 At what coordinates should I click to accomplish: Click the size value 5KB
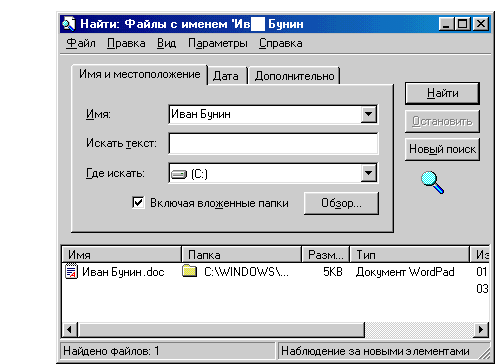(x=333, y=272)
